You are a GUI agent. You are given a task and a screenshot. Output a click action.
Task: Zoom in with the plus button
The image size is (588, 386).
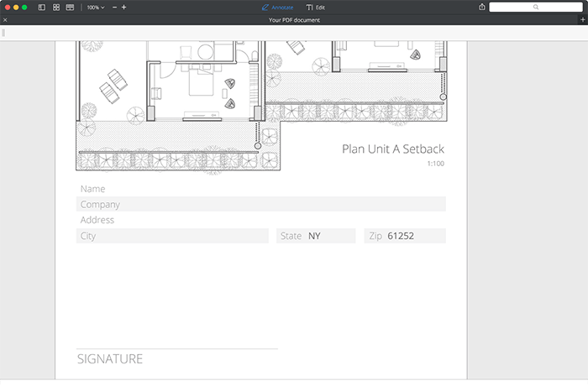tap(123, 7)
